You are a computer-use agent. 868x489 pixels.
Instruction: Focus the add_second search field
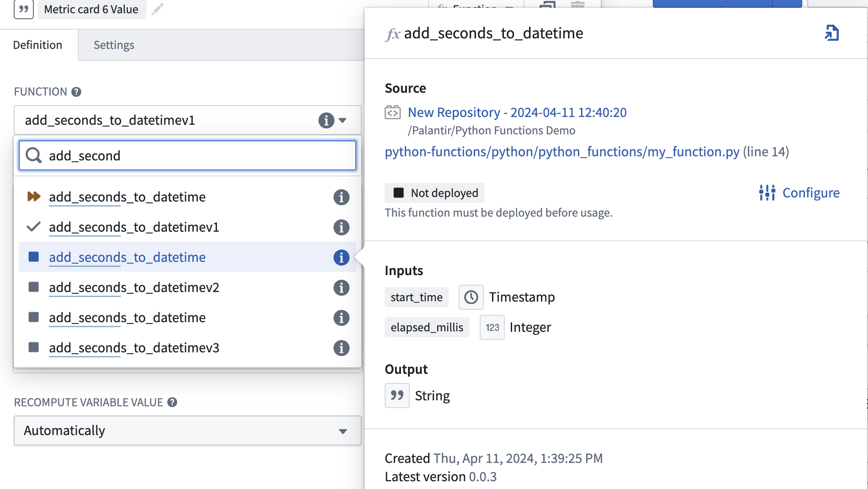point(187,155)
